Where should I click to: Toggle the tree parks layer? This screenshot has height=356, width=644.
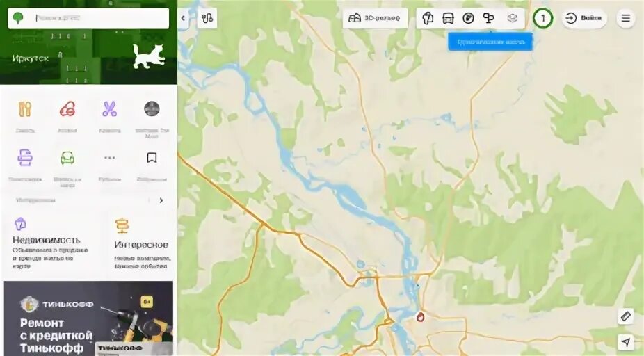pyautogui.click(x=489, y=18)
